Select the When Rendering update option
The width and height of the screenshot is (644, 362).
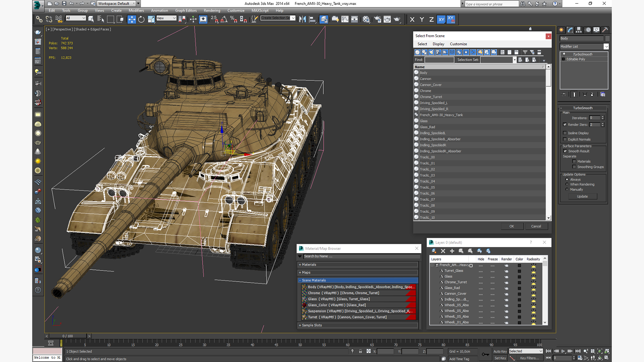click(567, 185)
